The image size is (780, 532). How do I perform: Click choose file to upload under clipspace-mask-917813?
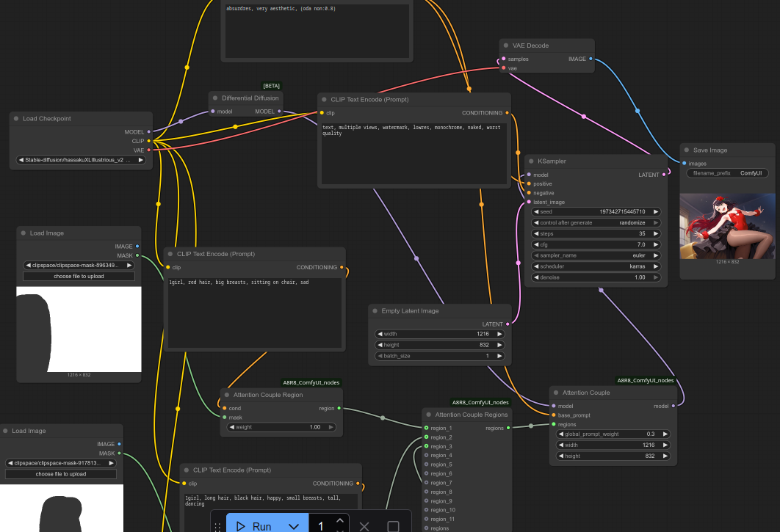(x=61, y=474)
